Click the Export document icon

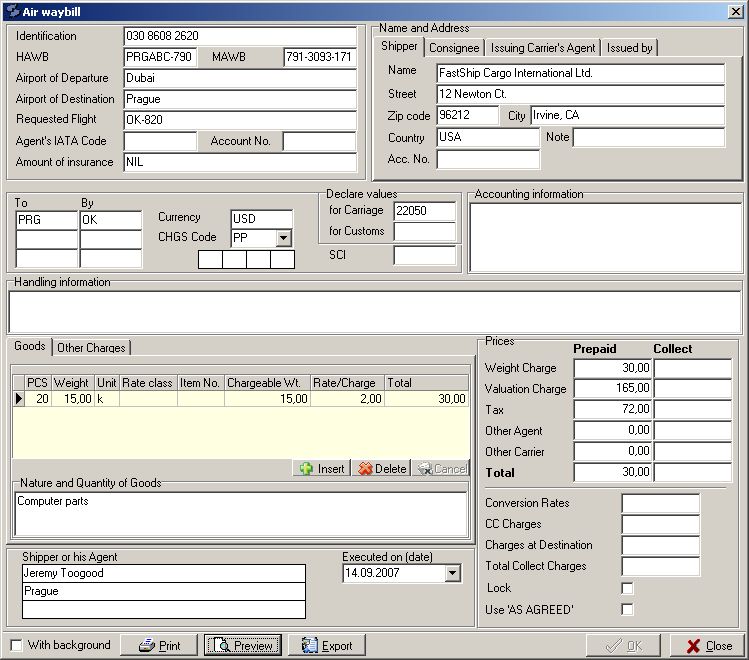click(x=310, y=645)
